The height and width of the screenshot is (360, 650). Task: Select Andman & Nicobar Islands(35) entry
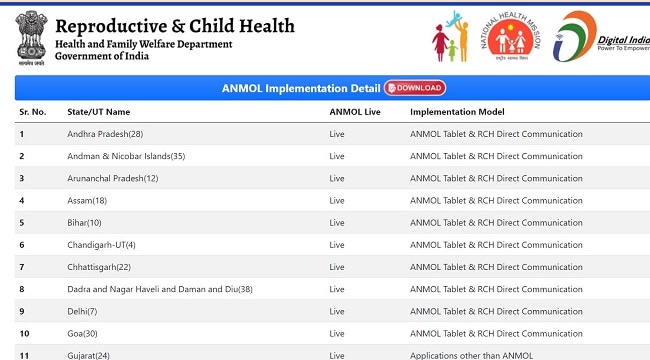click(126, 156)
